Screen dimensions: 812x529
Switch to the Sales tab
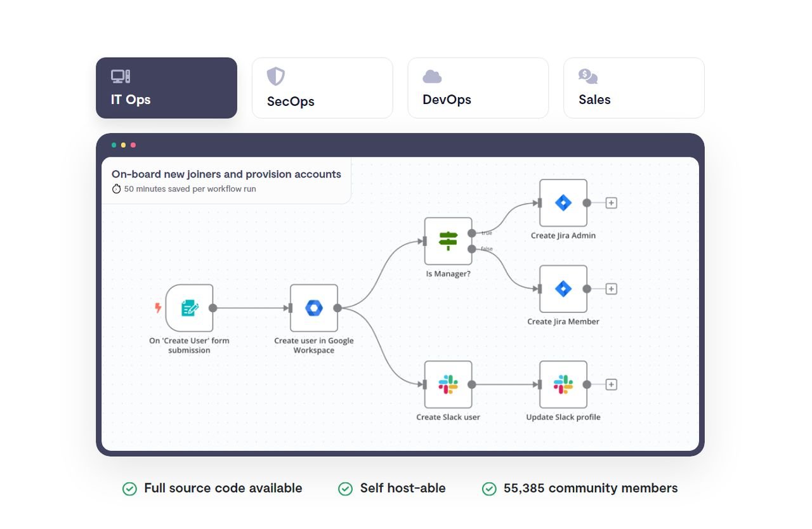(x=634, y=88)
